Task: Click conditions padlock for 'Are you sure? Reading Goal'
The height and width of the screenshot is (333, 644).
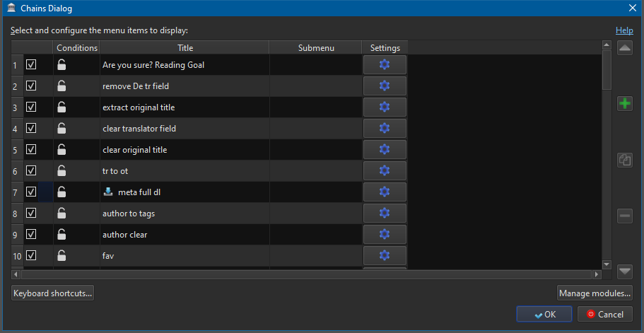Action: 62,64
